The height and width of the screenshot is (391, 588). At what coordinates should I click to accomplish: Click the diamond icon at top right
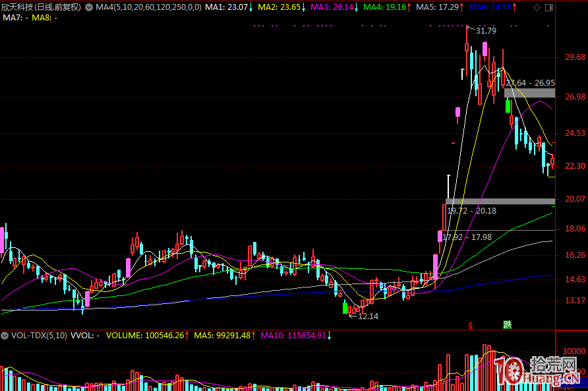(x=535, y=7)
